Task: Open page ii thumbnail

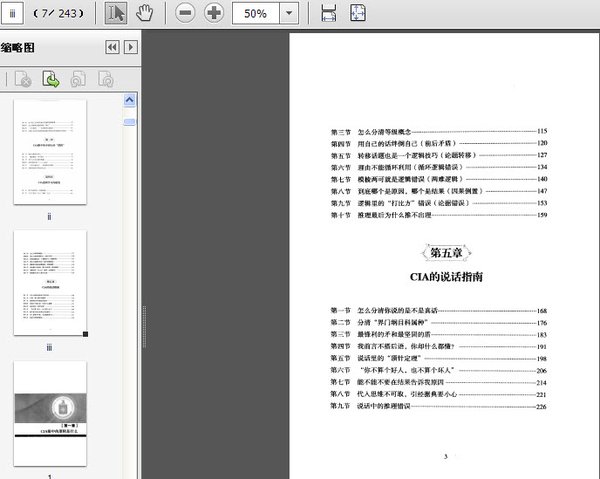Action: (x=50, y=152)
